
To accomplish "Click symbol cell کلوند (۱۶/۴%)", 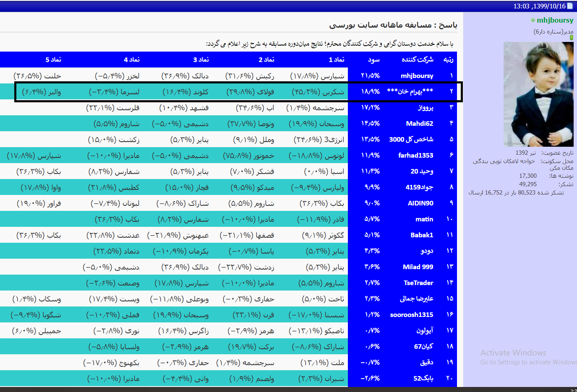I will click(185, 92).
